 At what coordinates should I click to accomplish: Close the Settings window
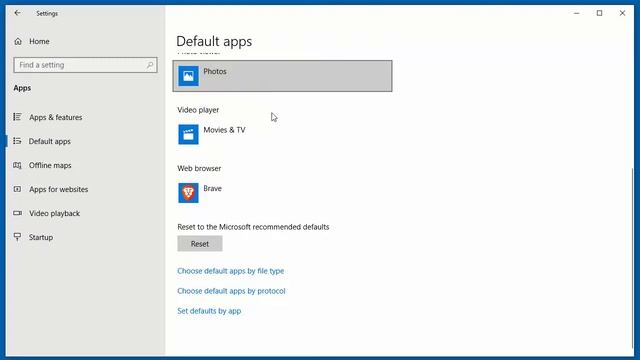click(x=622, y=13)
